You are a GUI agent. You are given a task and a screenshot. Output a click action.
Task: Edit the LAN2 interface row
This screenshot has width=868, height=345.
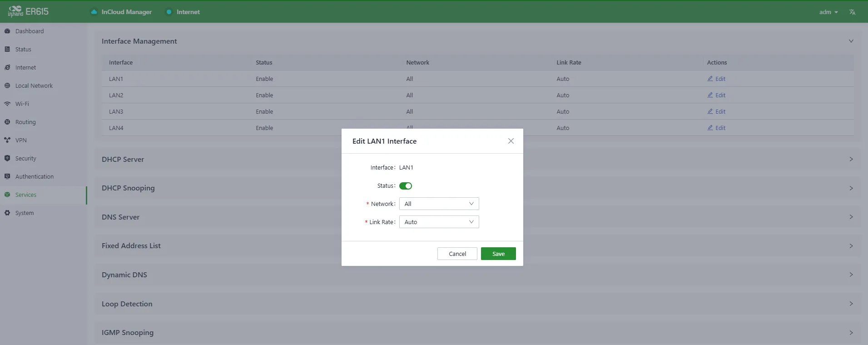click(x=716, y=95)
